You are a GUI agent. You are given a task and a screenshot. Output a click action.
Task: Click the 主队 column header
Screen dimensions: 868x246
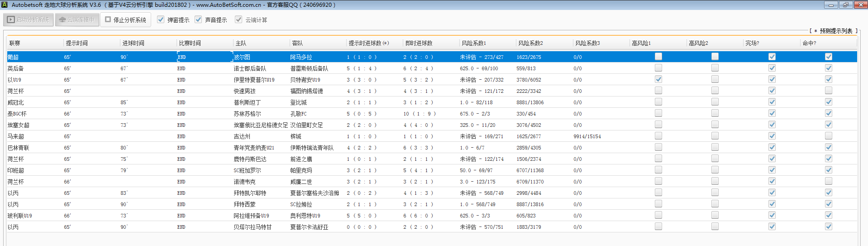(x=241, y=43)
